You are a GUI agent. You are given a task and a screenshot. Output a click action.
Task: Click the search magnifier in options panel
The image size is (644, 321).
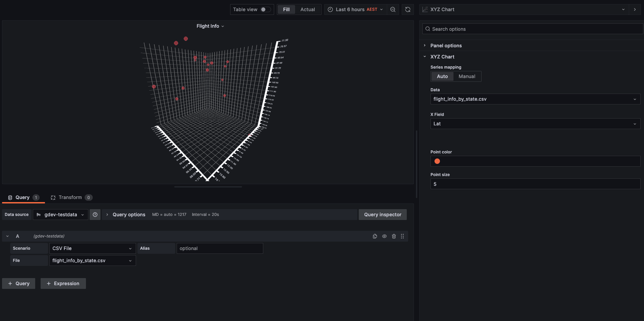(427, 29)
